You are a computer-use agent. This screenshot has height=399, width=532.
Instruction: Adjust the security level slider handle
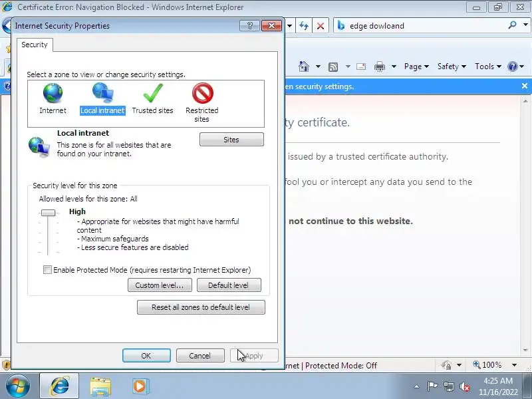pyautogui.click(x=48, y=213)
